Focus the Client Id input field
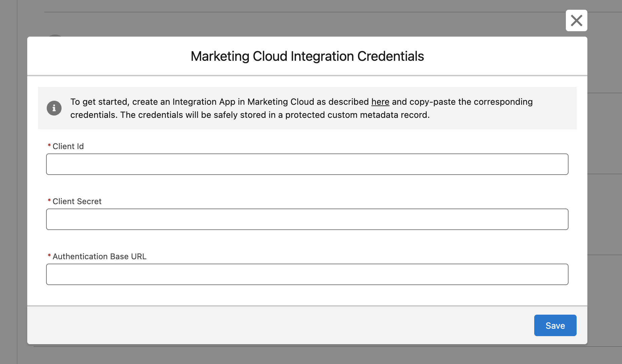The image size is (622, 364). pos(307,164)
